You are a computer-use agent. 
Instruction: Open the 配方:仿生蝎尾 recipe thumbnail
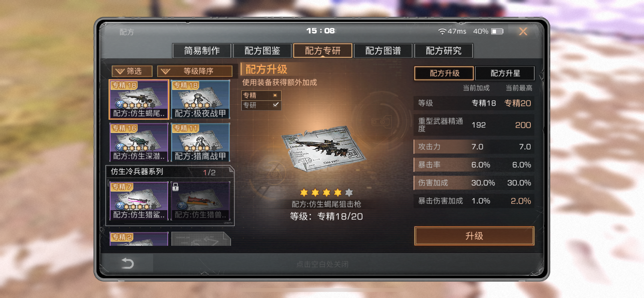(139, 99)
